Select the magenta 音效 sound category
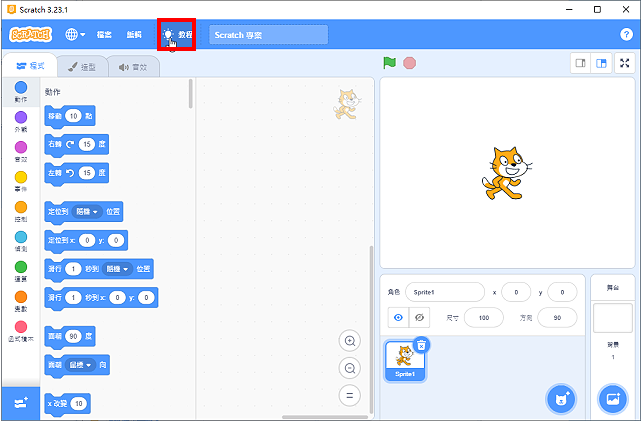 point(21,152)
